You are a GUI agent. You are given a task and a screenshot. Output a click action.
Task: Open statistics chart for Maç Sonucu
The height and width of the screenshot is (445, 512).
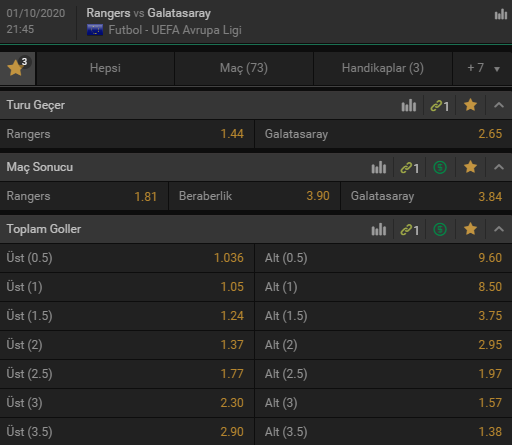point(379,168)
